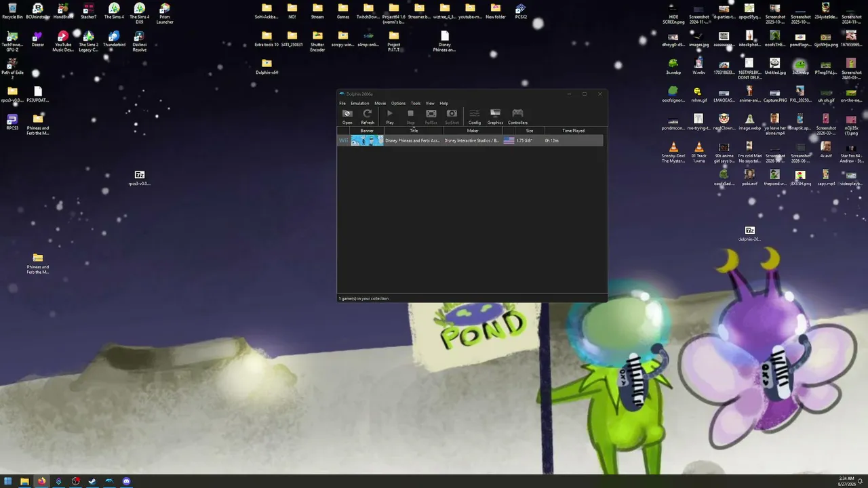Screen dimensions: 868x488
Task: Open the File menu in Dolphin
Action: (342, 103)
